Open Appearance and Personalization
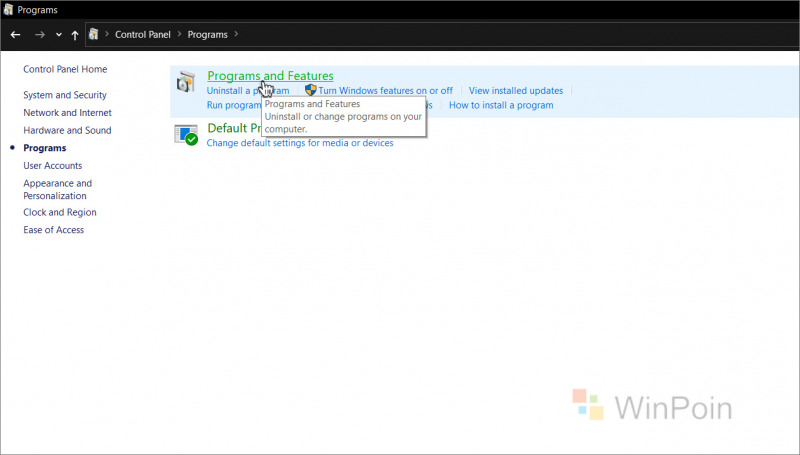 tap(58, 189)
